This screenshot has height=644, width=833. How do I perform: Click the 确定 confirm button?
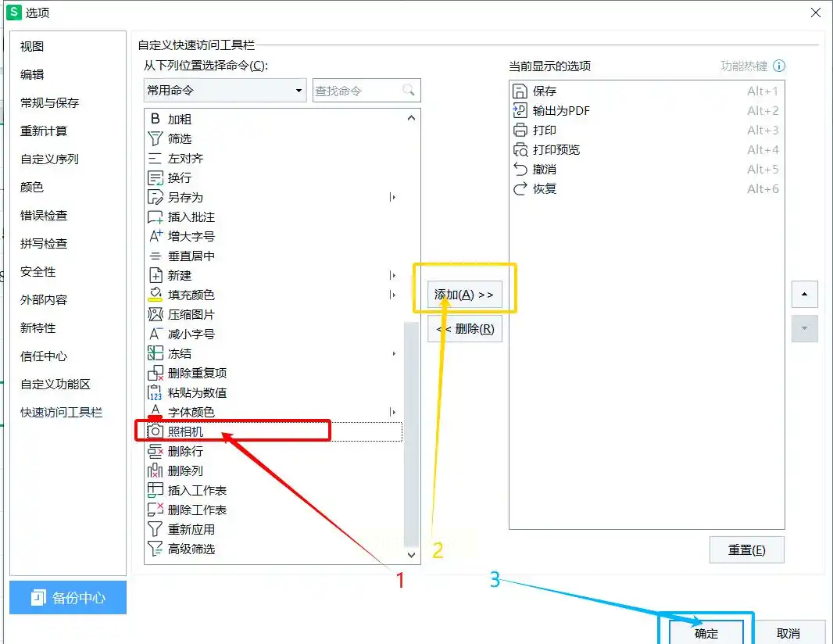pos(706,633)
